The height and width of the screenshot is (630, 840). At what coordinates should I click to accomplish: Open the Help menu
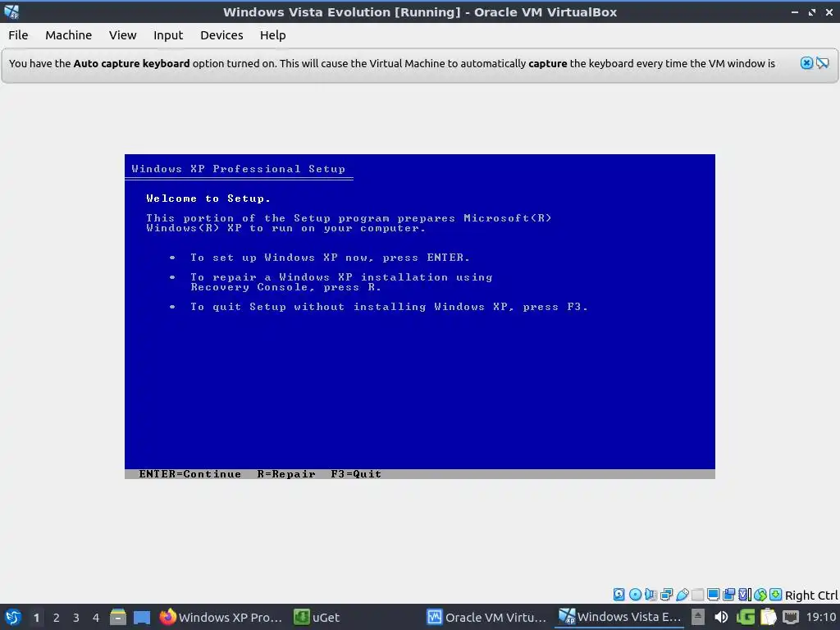tap(272, 35)
